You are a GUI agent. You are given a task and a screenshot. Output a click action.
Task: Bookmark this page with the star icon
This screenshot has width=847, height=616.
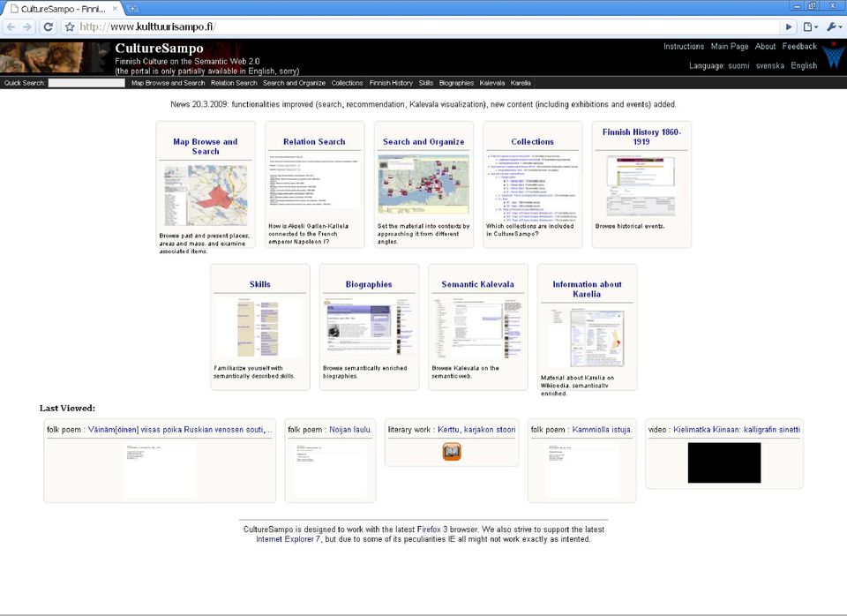point(70,26)
